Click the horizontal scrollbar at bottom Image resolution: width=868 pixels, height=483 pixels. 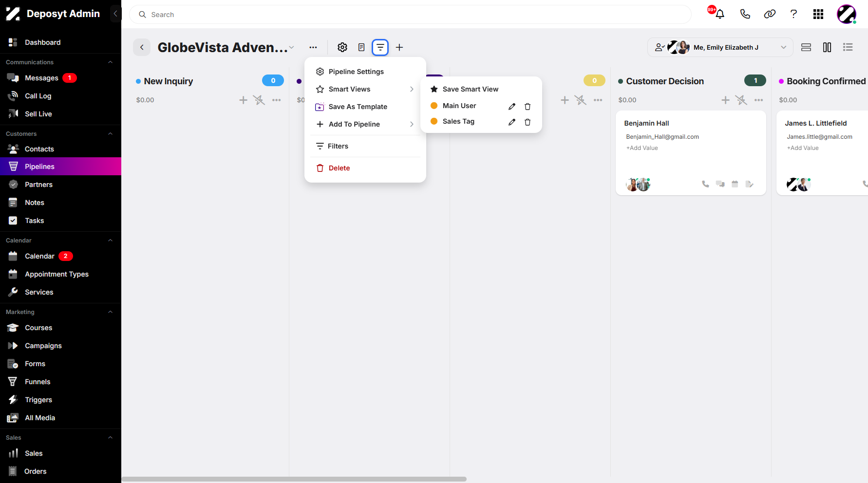pyautogui.click(x=294, y=479)
